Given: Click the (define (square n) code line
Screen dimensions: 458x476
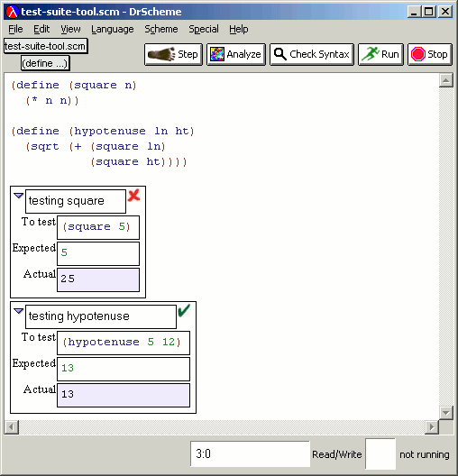Looking at the screenshot, I should (74, 86).
